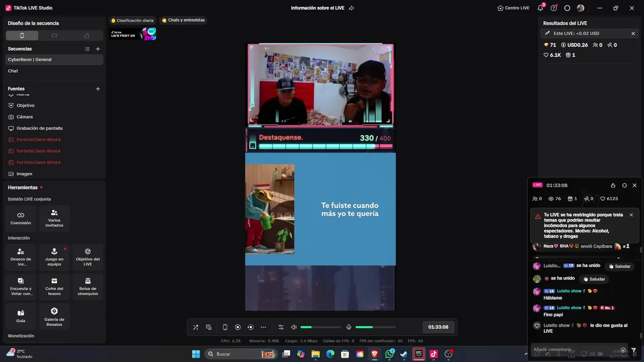
Task: Open the Clasificación diaria tab
Action: (x=132, y=21)
